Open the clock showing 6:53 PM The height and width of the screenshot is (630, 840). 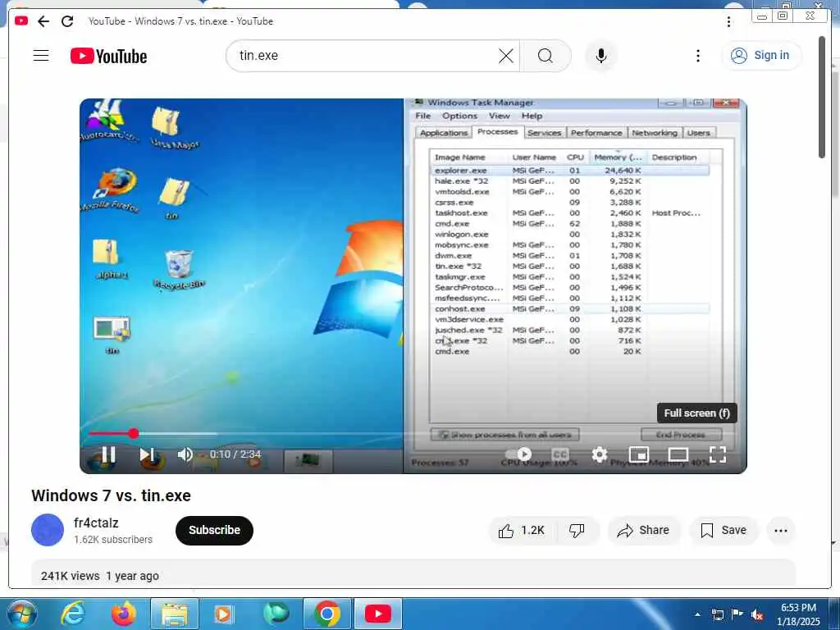(x=798, y=614)
